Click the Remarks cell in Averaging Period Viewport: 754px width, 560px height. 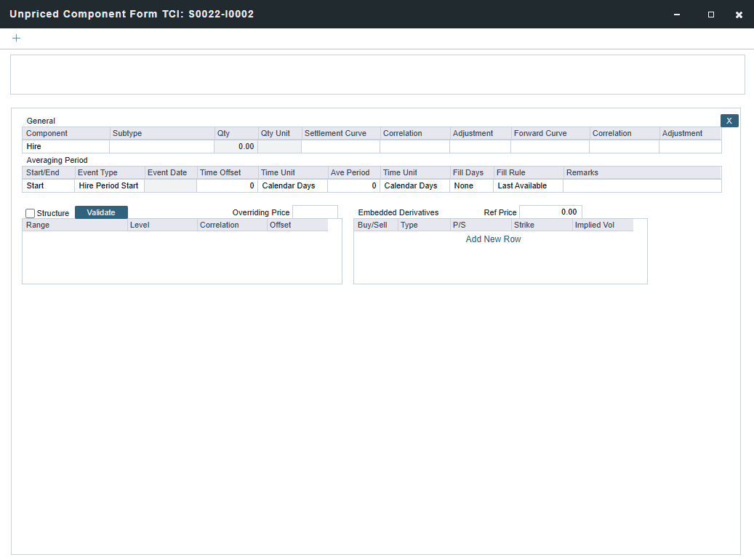pyautogui.click(x=641, y=186)
